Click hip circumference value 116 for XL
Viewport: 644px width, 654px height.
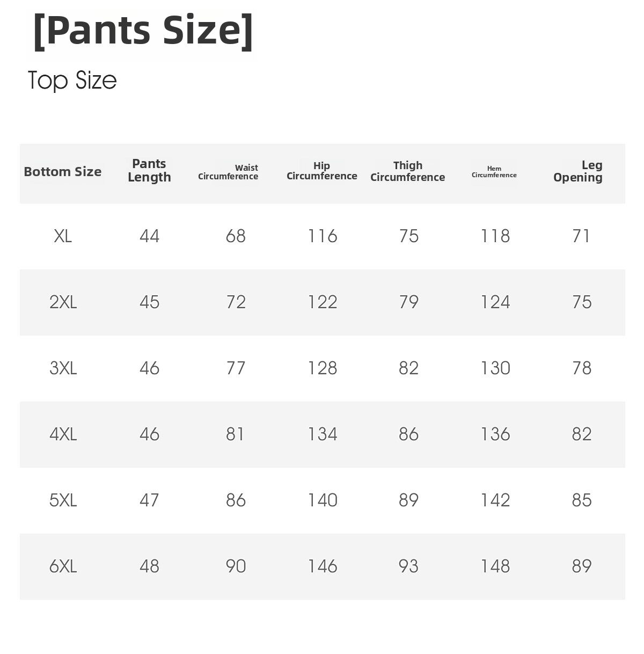click(322, 236)
